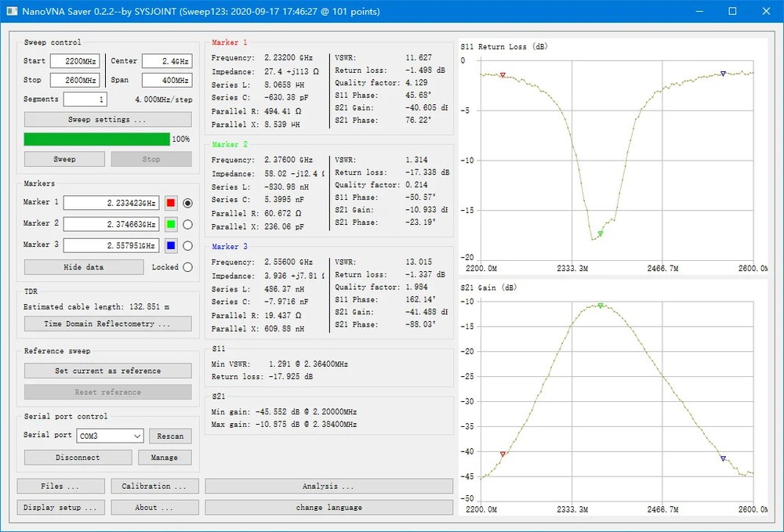Viewport: 784px width, 532px height.
Task: Select Marker 1 as the active marker
Action: point(187,202)
